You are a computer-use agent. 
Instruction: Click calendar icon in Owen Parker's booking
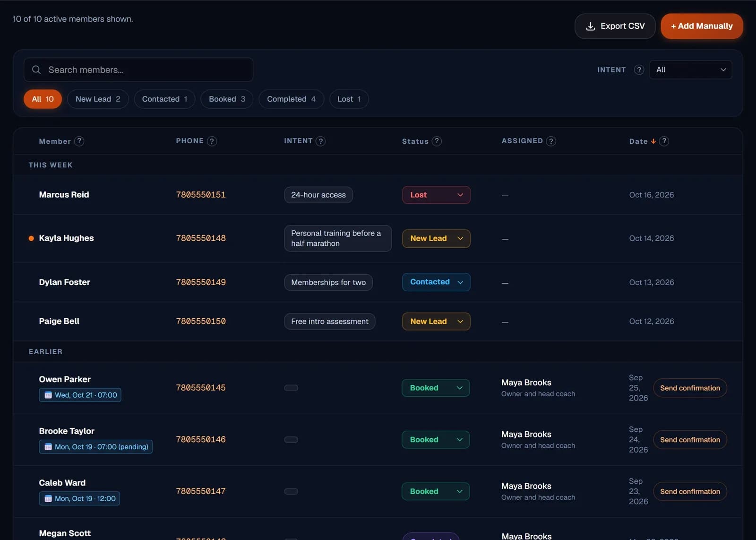point(48,395)
